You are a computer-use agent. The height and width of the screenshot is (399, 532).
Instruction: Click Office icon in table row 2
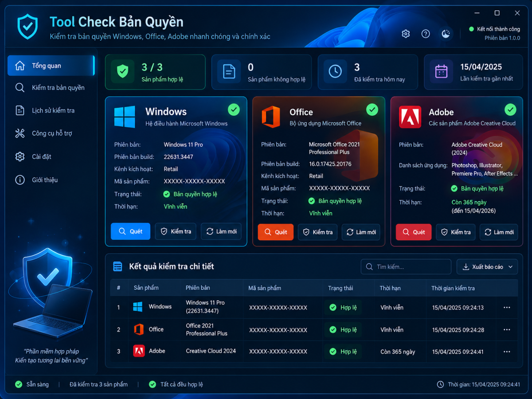click(x=139, y=329)
